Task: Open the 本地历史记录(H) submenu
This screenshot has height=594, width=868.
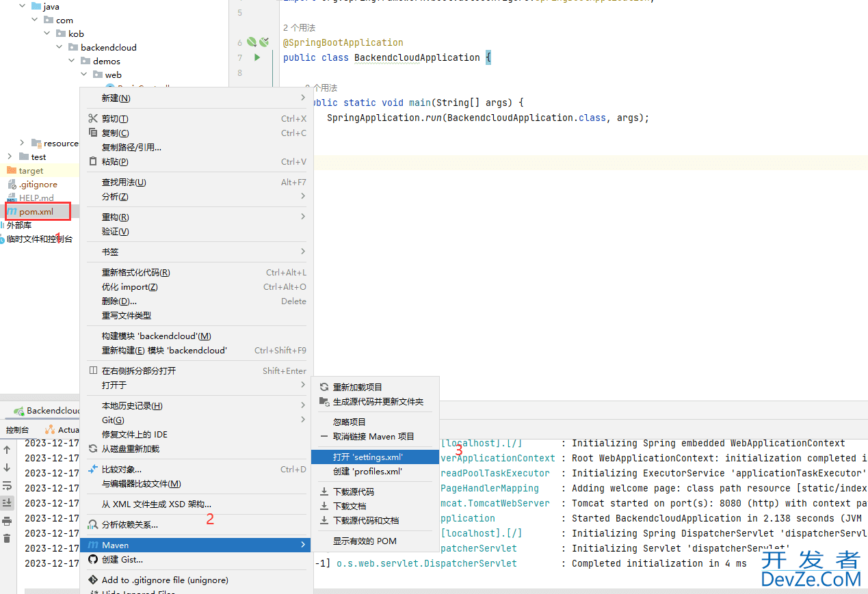Action: 197,405
